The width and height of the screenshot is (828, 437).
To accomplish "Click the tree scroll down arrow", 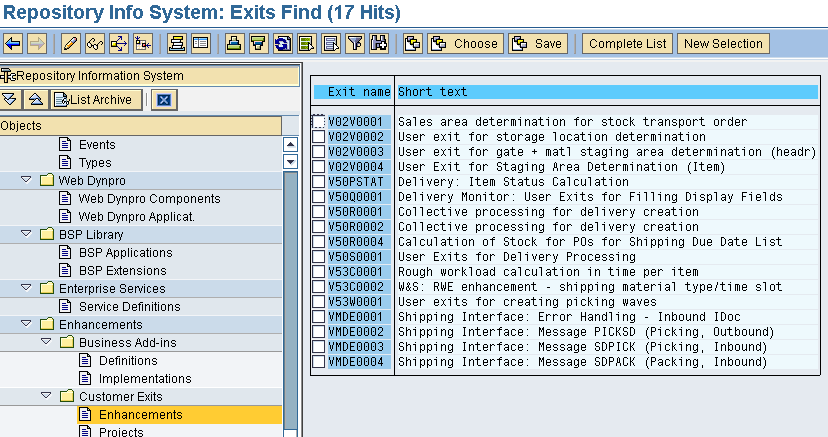I will click(290, 162).
